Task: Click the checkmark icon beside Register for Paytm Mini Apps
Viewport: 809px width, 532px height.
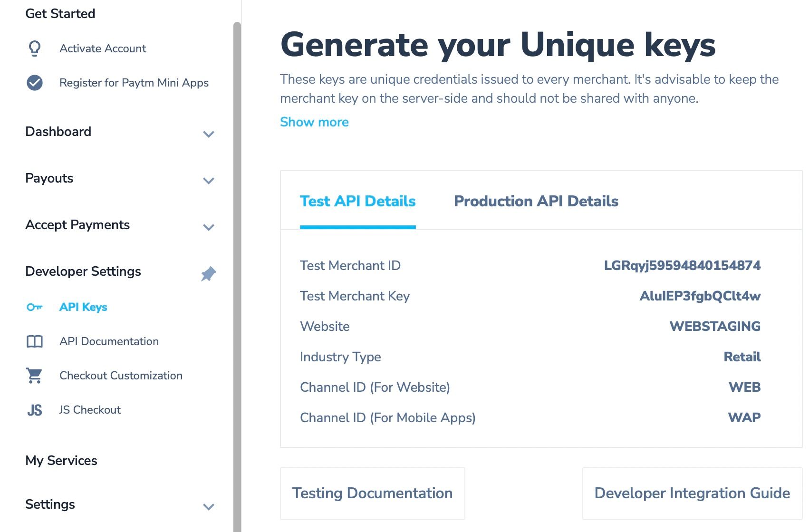Action: click(35, 83)
